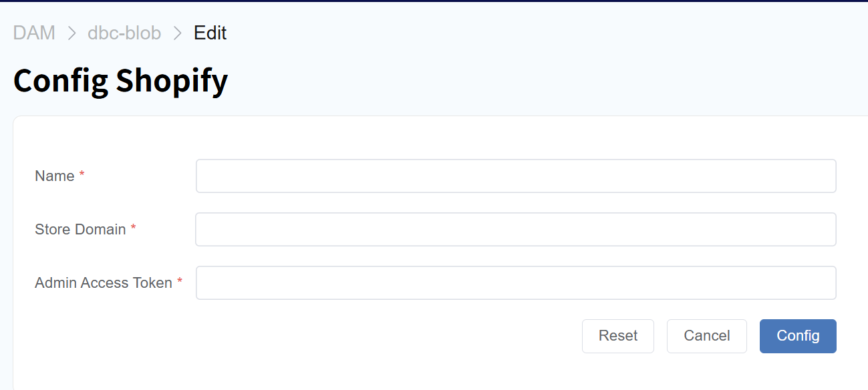Cancel the Shopify configuration
868x390 pixels.
pyautogui.click(x=706, y=336)
